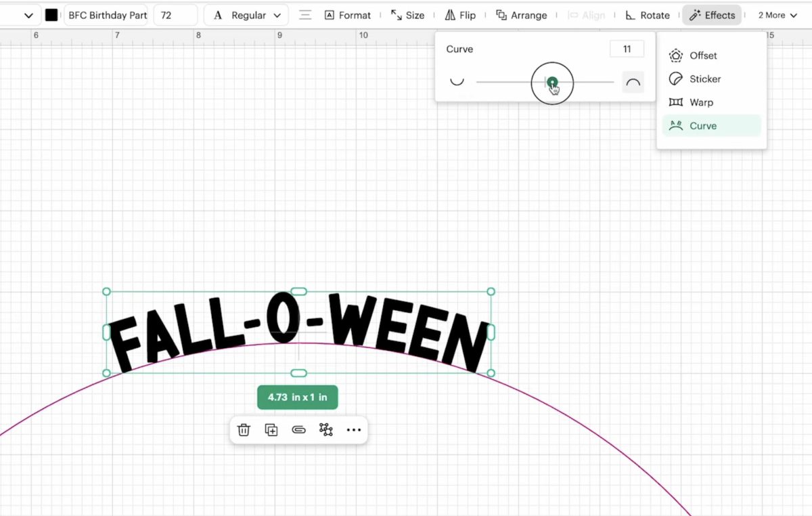
Task: Click the group icon in floating toolbar
Action: (x=326, y=430)
